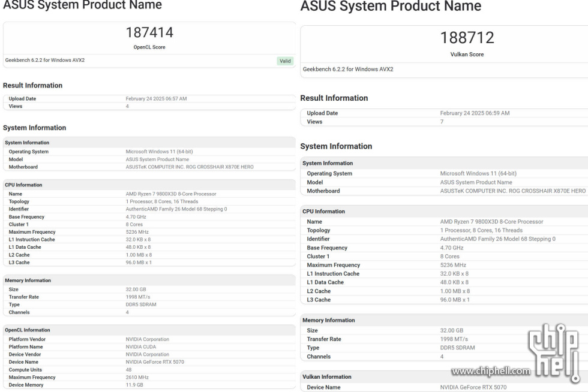
Task: Click the "Vulkan Score" label
Action: coord(467,55)
